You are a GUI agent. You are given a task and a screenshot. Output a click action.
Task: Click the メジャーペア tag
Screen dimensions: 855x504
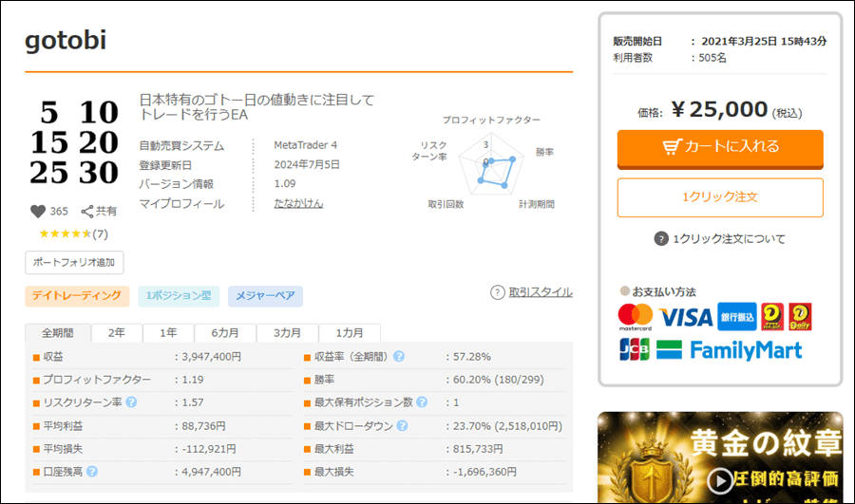pos(265,295)
